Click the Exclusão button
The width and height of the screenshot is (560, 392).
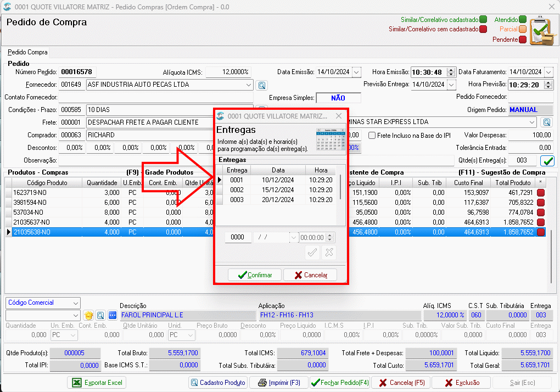point(462,383)
